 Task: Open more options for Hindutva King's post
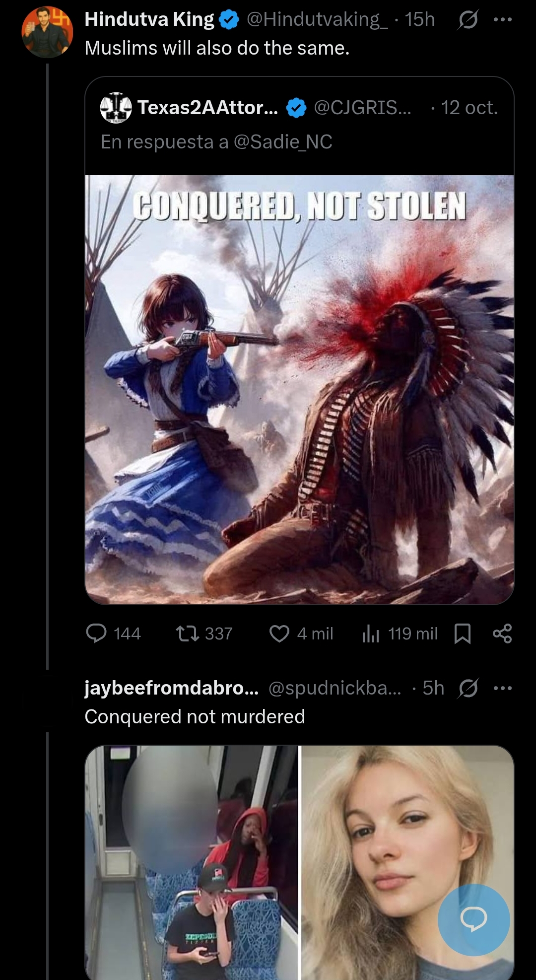pyautogui.click(x=503, y=20)
